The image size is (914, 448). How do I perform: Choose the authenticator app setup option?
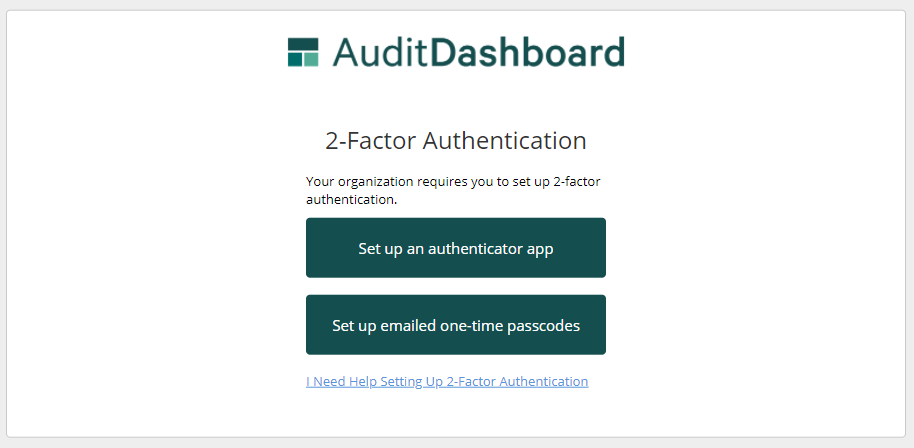click(456, 248)
